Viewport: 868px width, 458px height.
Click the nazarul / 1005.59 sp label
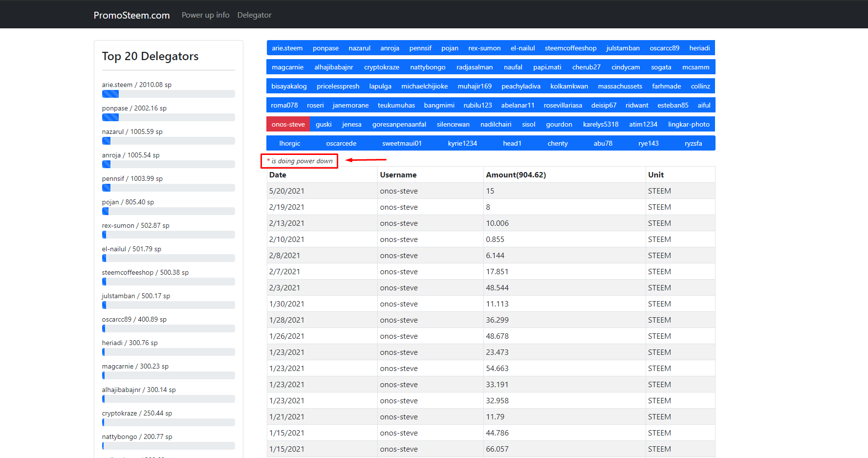[x=132, y=131]
